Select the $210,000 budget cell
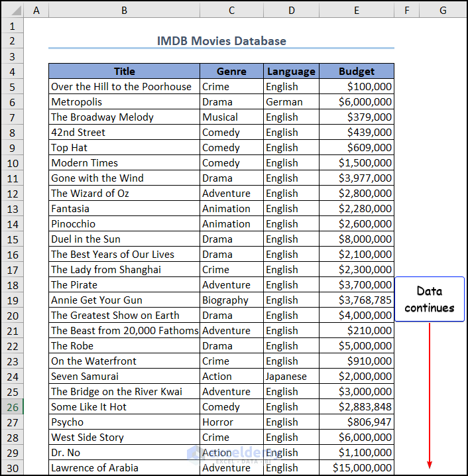Screen dimensions: 468x476 pyautogui.click(x=357, y=330)
